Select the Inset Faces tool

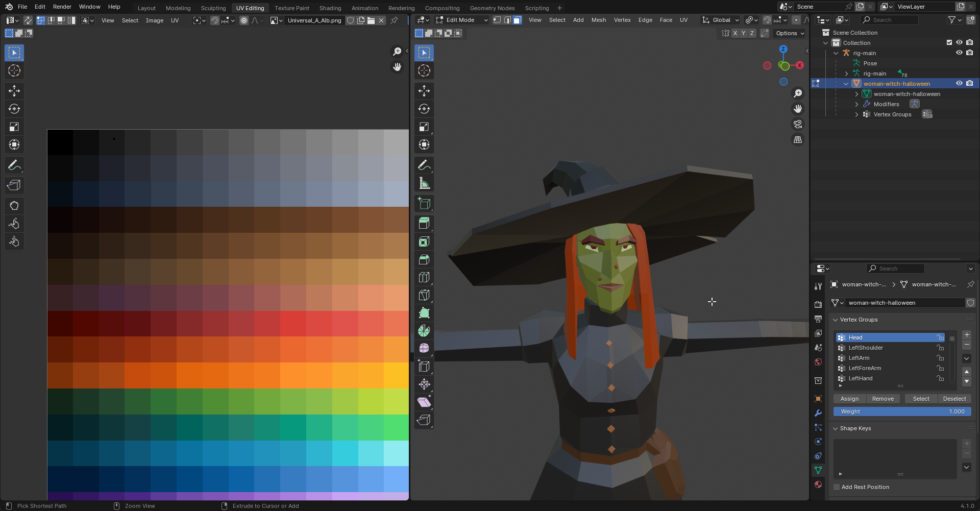point(424,241)
